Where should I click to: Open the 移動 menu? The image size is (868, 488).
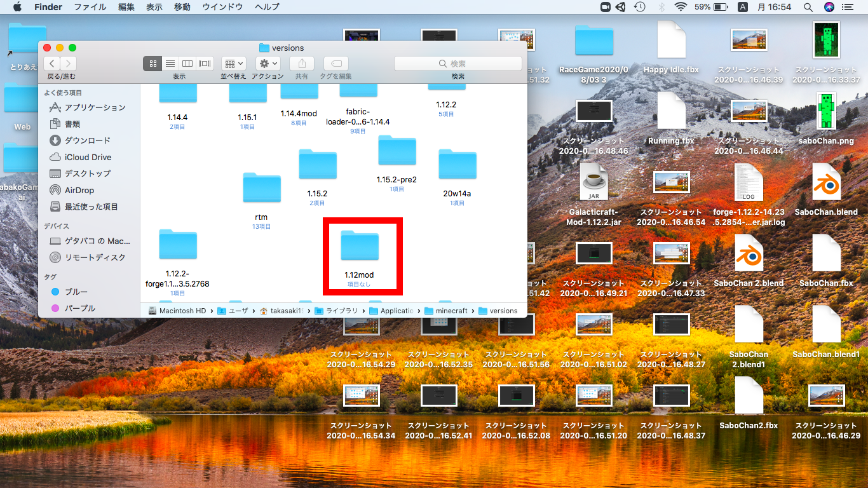(x=182, y=7)
